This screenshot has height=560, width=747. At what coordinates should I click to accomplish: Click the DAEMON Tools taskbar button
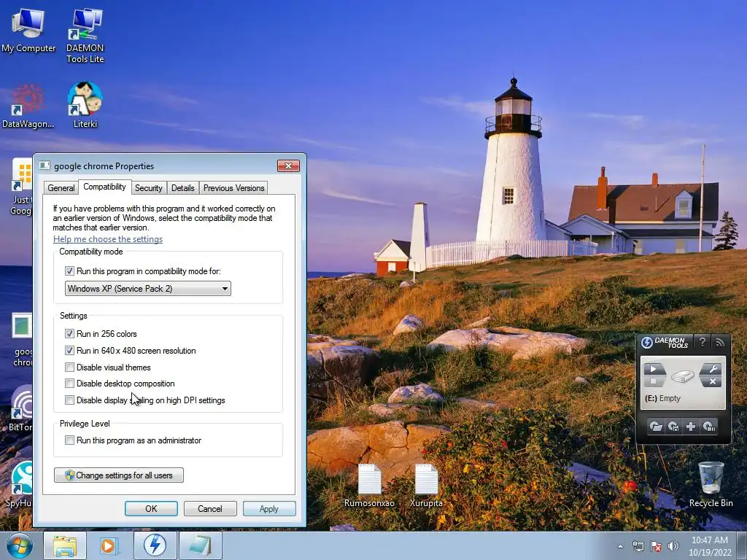[155, 545]
